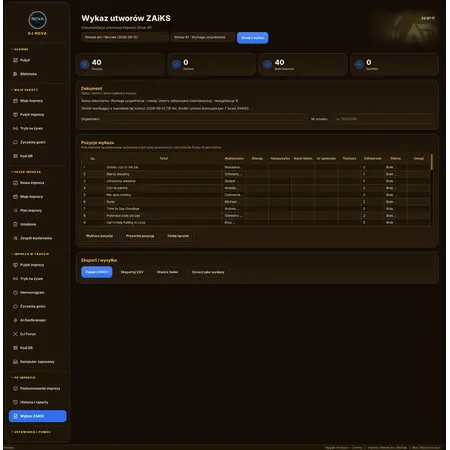Click Tryb na żywo icon under Impreza w trakcie
The image size is (450, 450).
[x=15, y=279]
